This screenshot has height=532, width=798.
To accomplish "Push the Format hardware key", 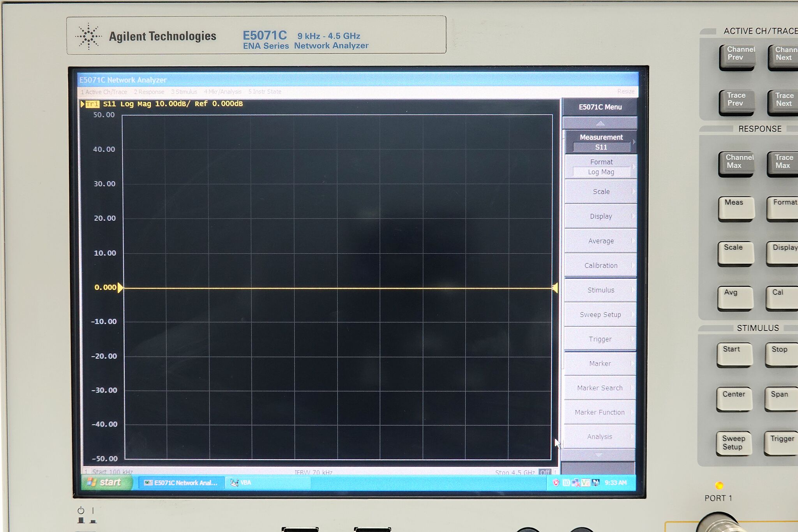I will point(783,209).
